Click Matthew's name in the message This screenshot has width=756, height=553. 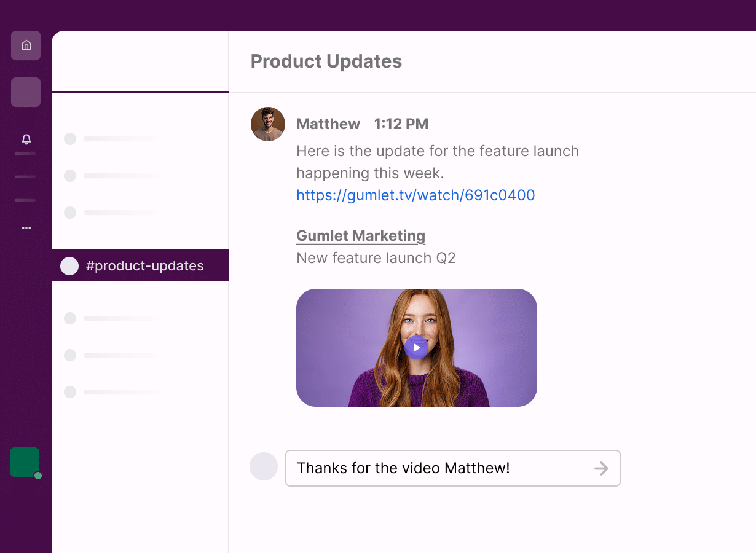click(x=328, y=124)
